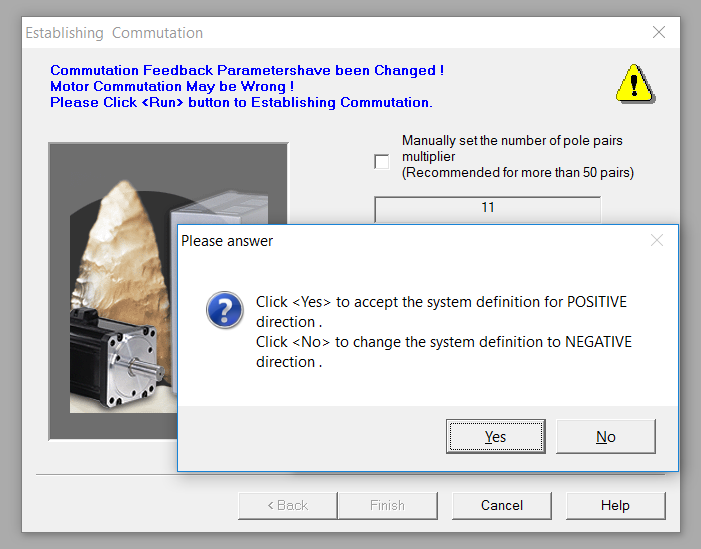Click the gray drive unit image

219,208
